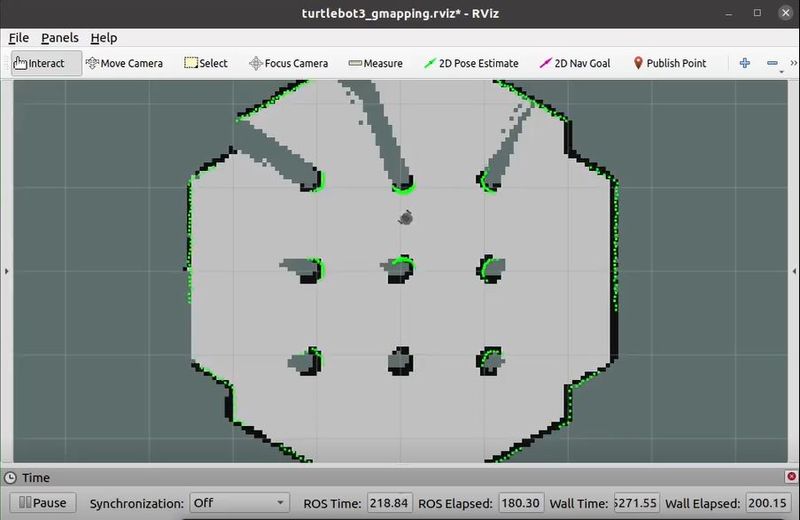Expand the left collapsed panel handle
This screenshot has width=800, height=520.
click(6, 270)
